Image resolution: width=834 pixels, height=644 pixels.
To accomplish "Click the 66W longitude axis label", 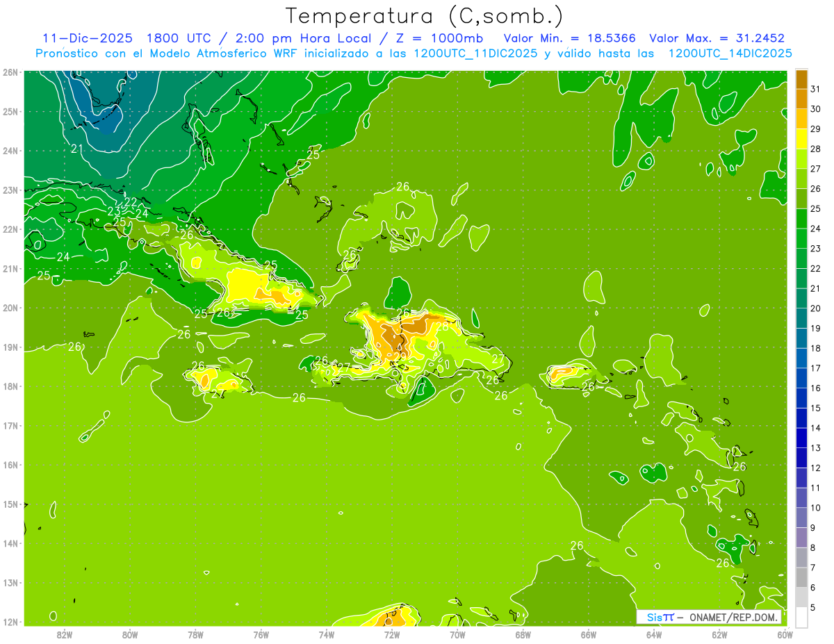I will click(588, 634).
